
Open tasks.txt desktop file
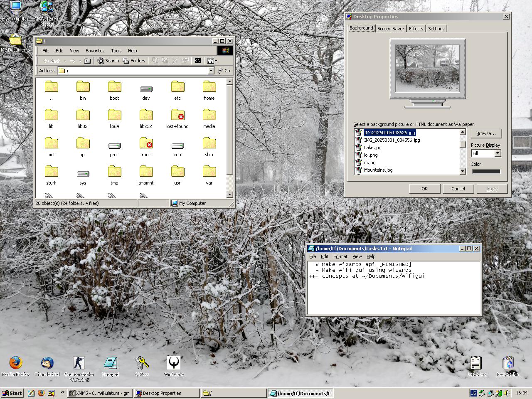pos(476,366)
